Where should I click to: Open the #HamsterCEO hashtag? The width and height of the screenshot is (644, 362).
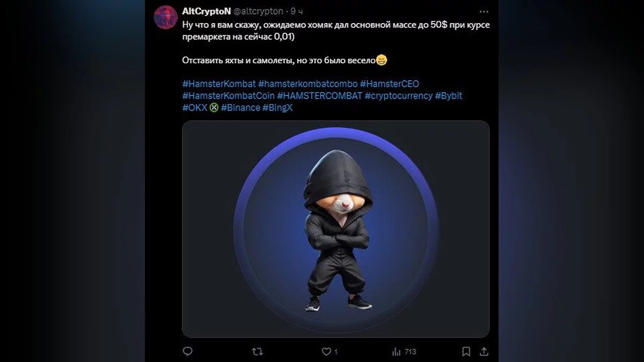pyautogui.click(x=389, y=84)
